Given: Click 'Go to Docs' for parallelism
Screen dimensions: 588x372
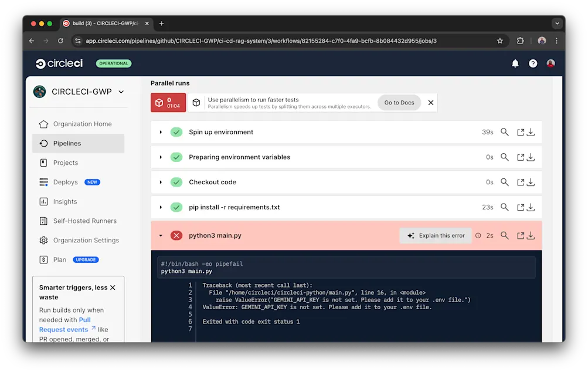Looking at the screenshot, I should point(399,102).
